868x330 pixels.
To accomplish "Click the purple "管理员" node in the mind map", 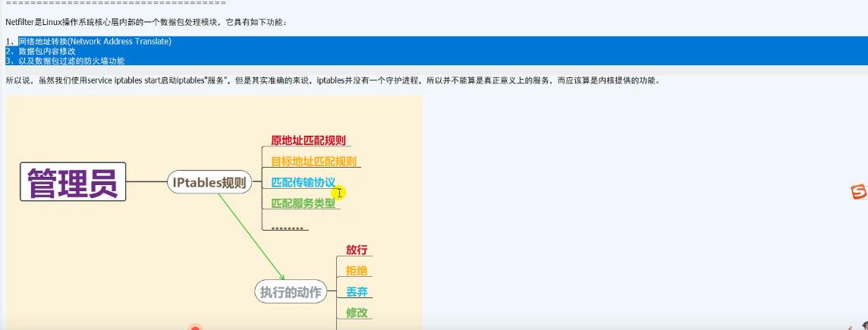I will [73, 181].
